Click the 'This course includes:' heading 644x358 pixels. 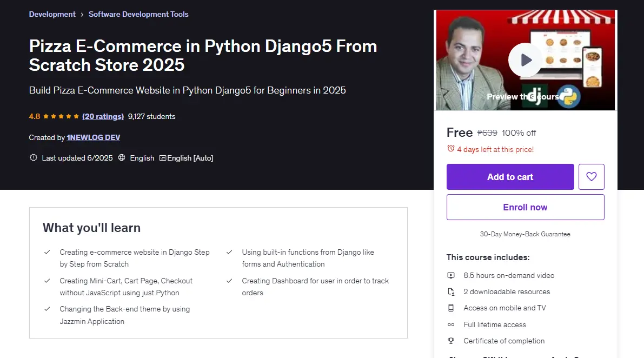488,257
